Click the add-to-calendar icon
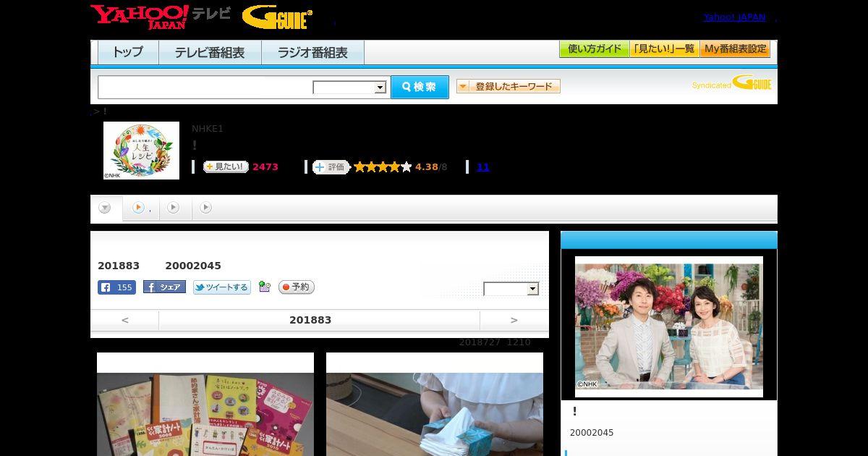 [265, 287]
